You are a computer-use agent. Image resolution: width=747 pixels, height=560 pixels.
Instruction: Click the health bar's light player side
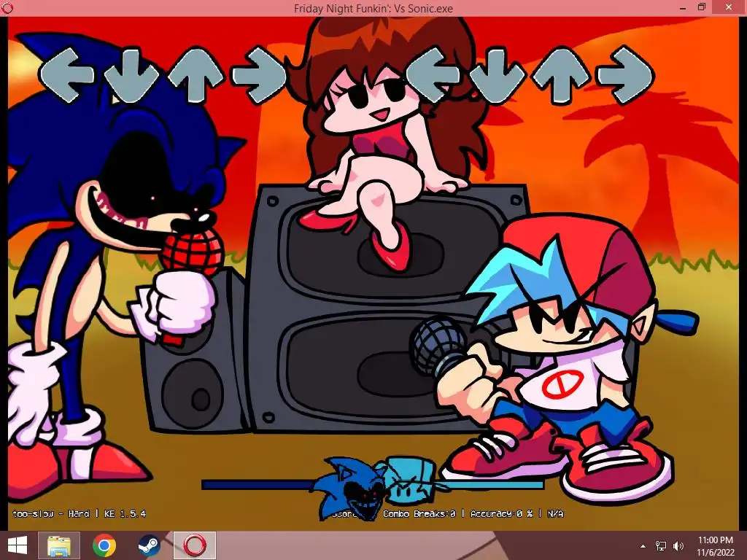[x=489, y=485]
